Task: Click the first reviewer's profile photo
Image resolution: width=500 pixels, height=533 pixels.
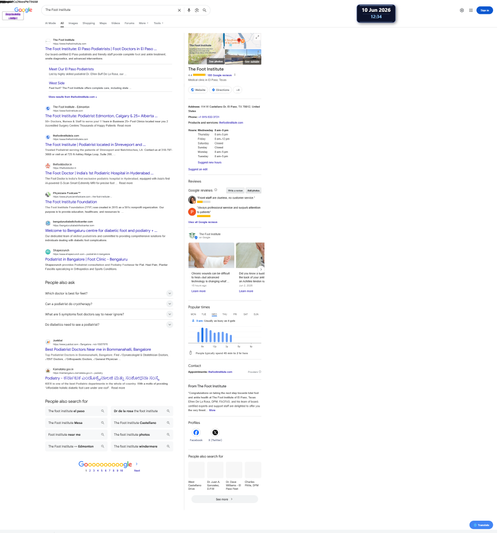Action: tap(192, 200)
